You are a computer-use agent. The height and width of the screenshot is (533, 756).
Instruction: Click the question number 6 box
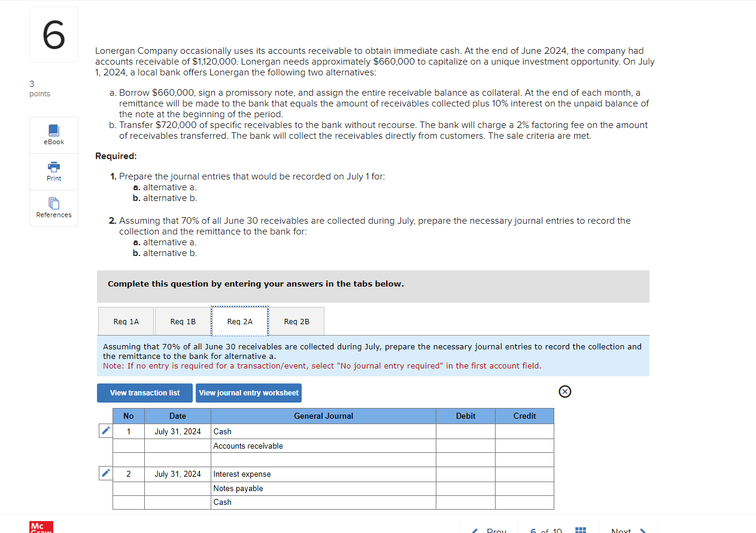click(x=54, y=35)
